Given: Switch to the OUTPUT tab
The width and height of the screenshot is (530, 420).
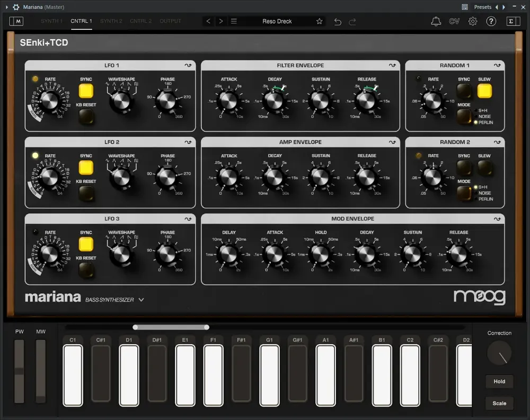Looking at the screenshot, I should (x=170, y=21).
